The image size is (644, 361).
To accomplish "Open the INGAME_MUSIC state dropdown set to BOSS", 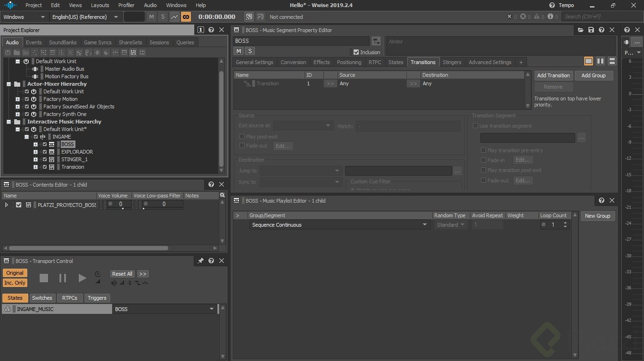I will tap(212, 309).
